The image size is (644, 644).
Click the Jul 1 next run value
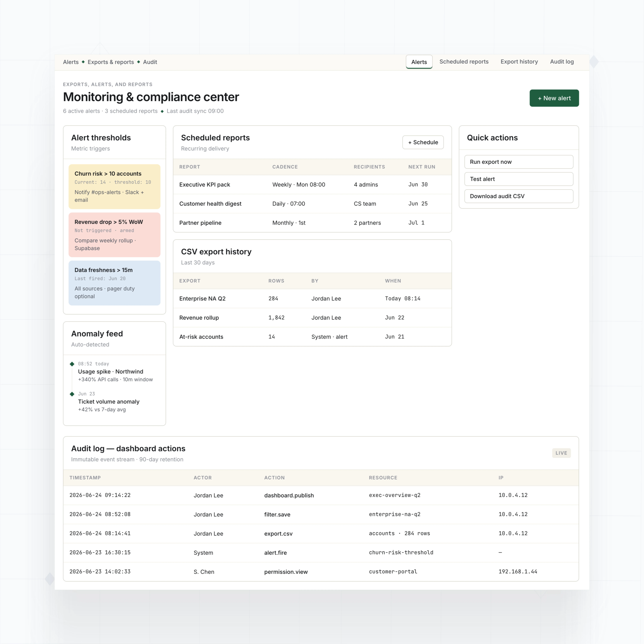tap(416, 223)
